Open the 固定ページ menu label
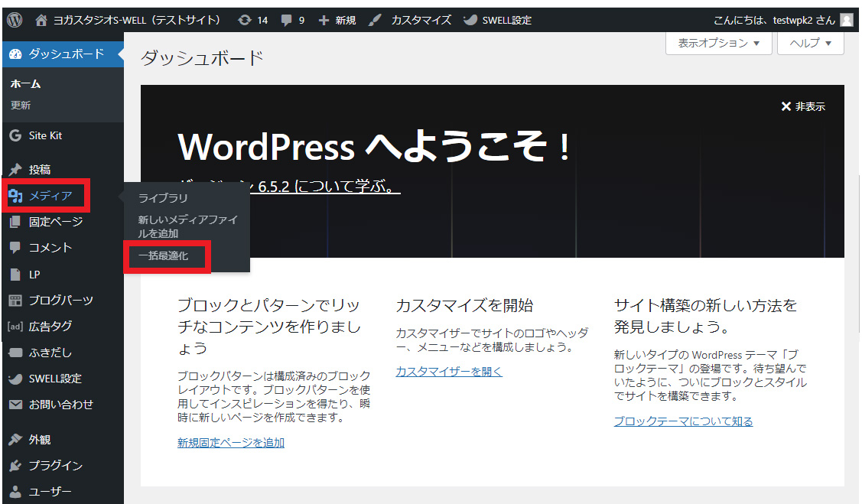Image resolution: width=862 pixels, height=504 pixels. click(56, 222)
